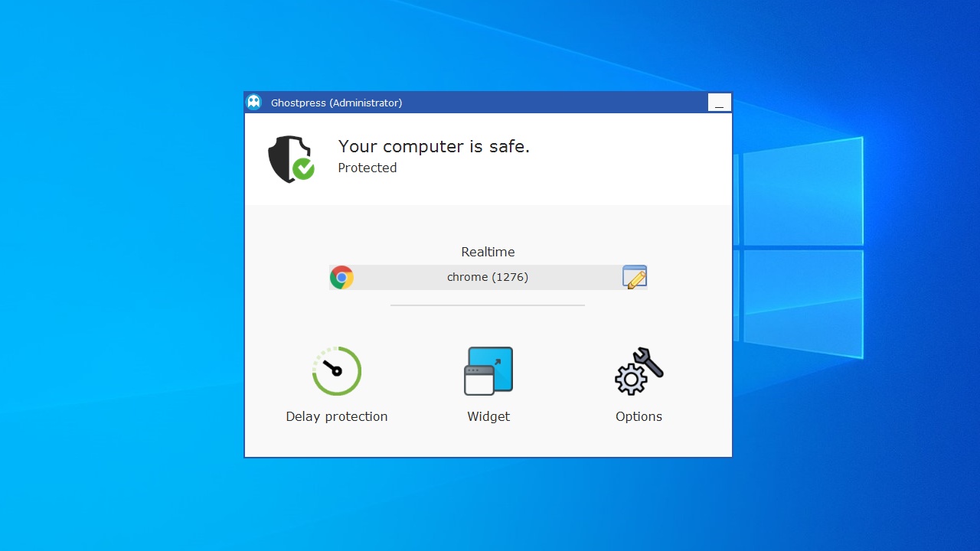Click the edit pencil icon beside chrome
The image size is (980, 551).
pyautogui.click(x=635, y=277)
